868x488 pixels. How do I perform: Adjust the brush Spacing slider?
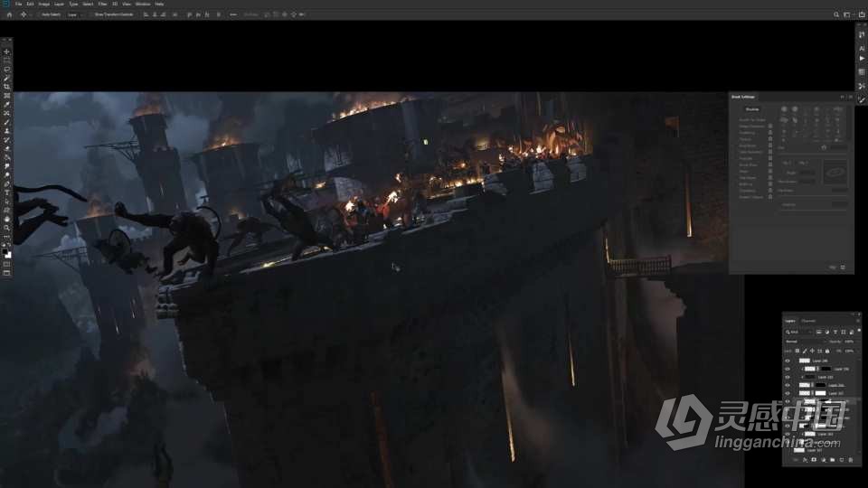click(x=813, y=211)
